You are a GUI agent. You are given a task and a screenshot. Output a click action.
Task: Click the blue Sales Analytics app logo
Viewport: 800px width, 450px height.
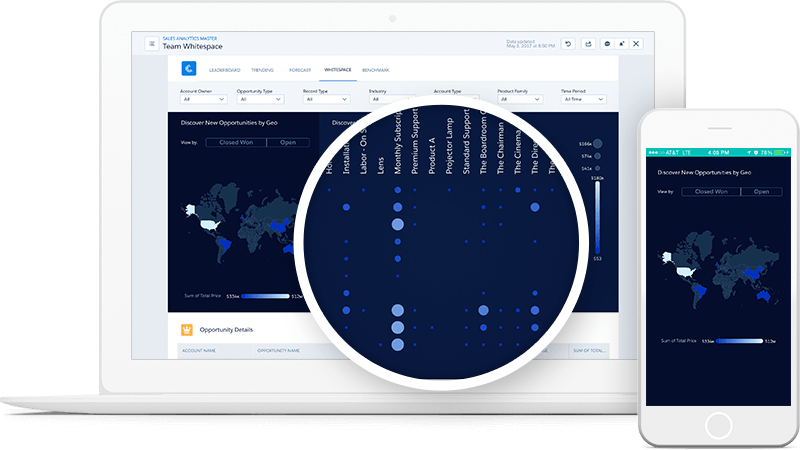pyautogui.click(x=189, y=69)
